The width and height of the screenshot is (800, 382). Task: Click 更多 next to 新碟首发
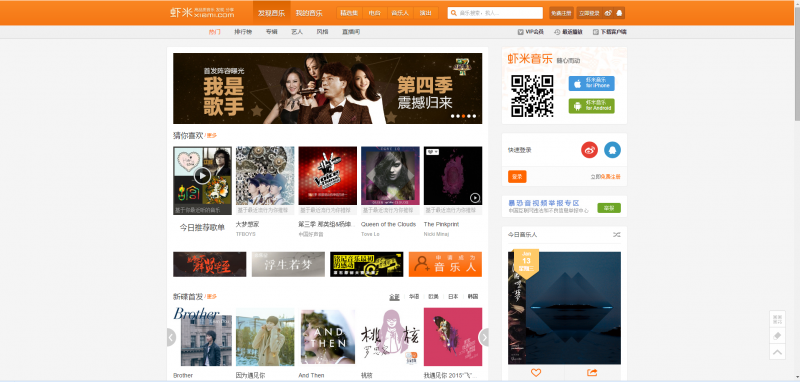(211, 296)
